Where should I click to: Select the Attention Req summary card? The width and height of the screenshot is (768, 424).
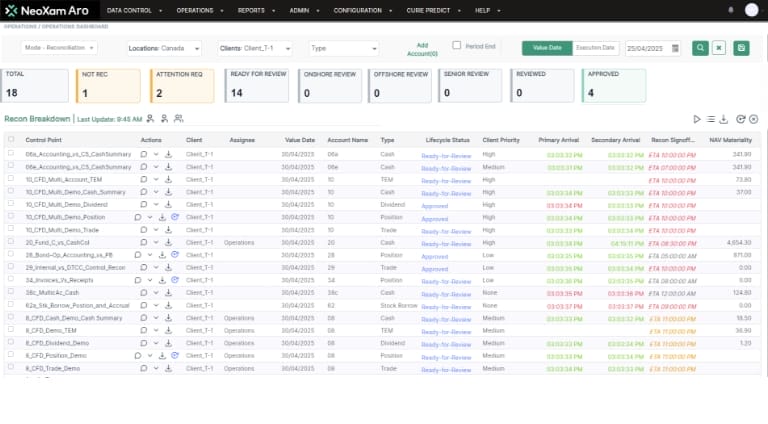(x=184, y=86)
